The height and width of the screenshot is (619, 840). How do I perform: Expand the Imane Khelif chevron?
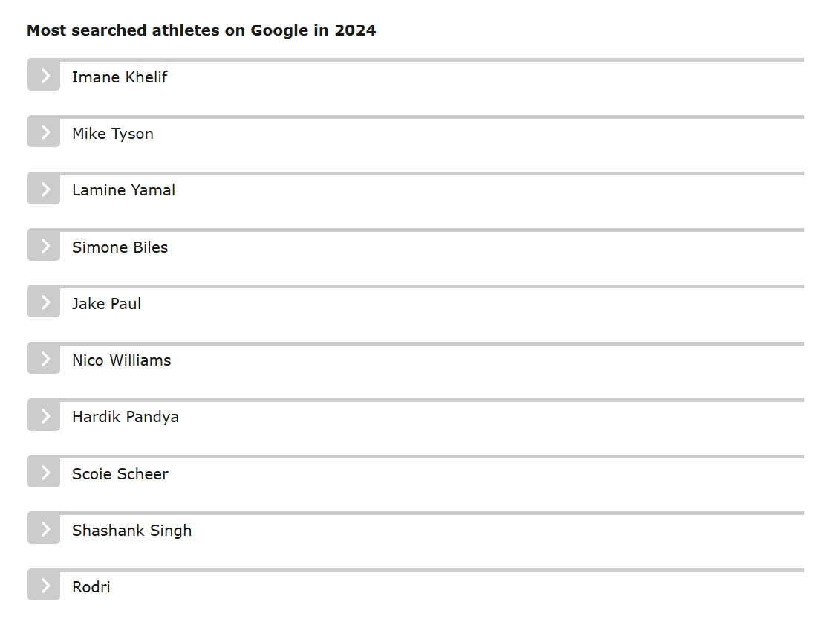[x=44, y=76]
